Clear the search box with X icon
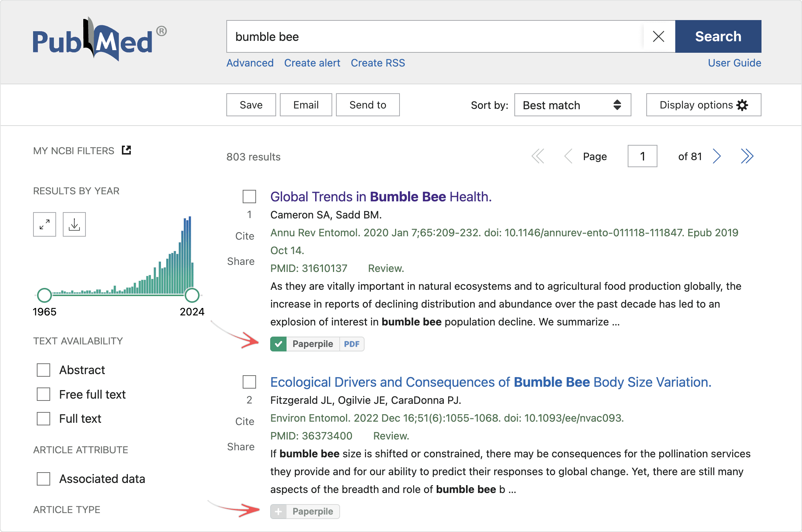Viewport: 802px width, 532px height. point(658,36)
